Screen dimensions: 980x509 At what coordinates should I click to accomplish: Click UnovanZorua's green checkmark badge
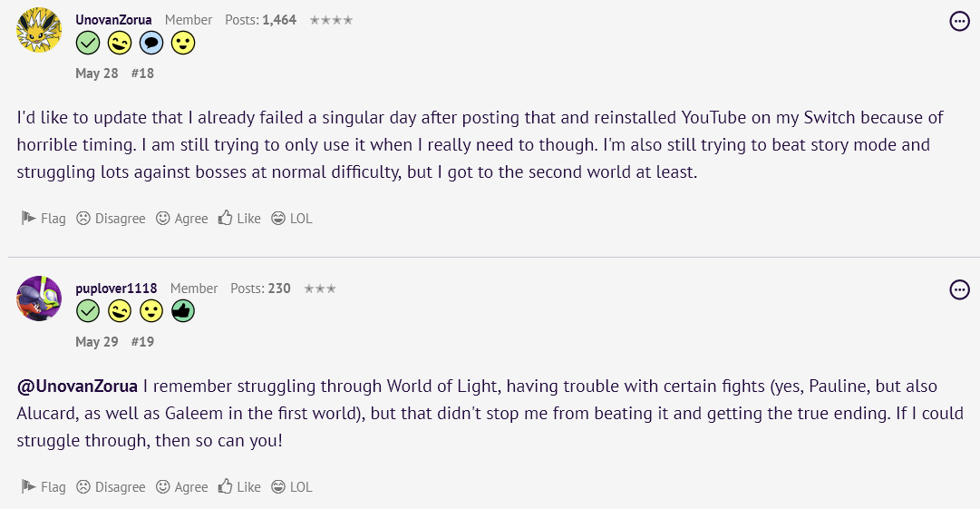(x=88, y=43)
